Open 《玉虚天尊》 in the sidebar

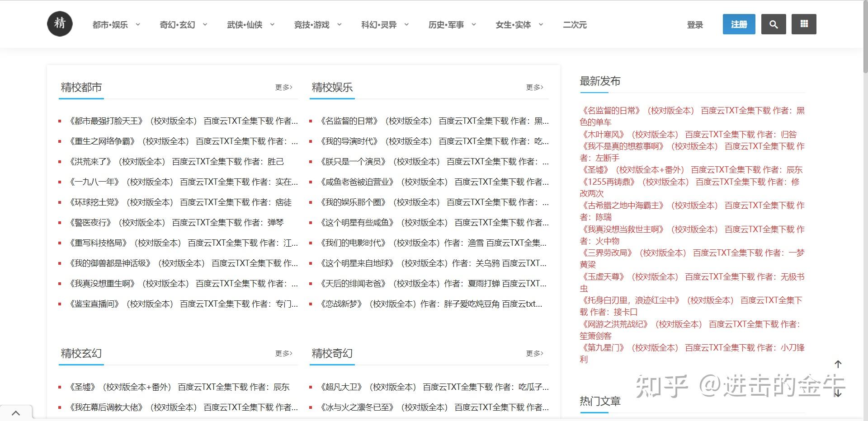692,282
